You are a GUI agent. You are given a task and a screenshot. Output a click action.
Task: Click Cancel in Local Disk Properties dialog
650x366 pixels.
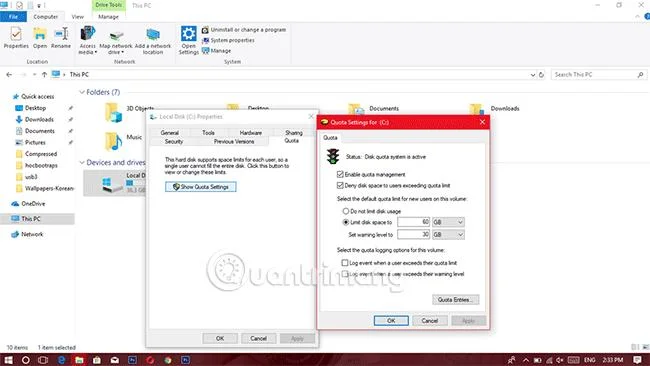pos(258,338)
